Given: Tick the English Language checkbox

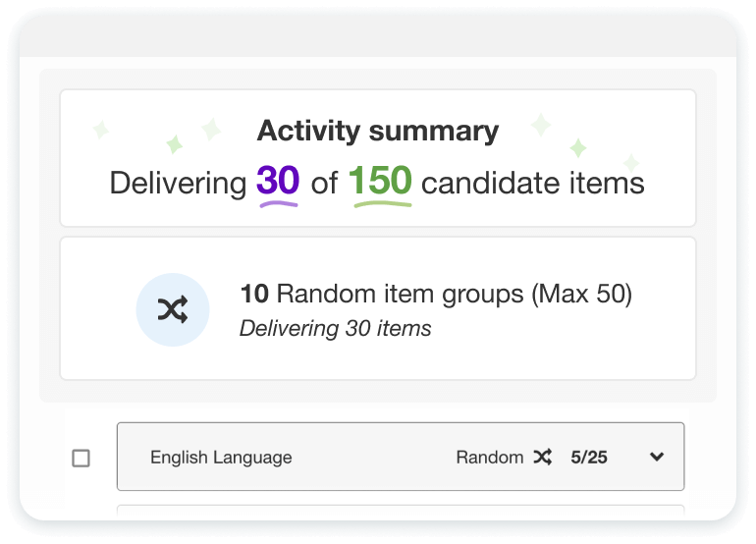Looking at the screenshot, I should coord(81,458).
